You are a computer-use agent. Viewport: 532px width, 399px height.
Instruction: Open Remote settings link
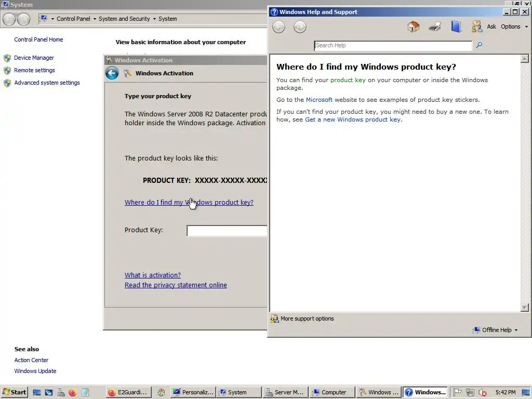click(x=34, y=70)
